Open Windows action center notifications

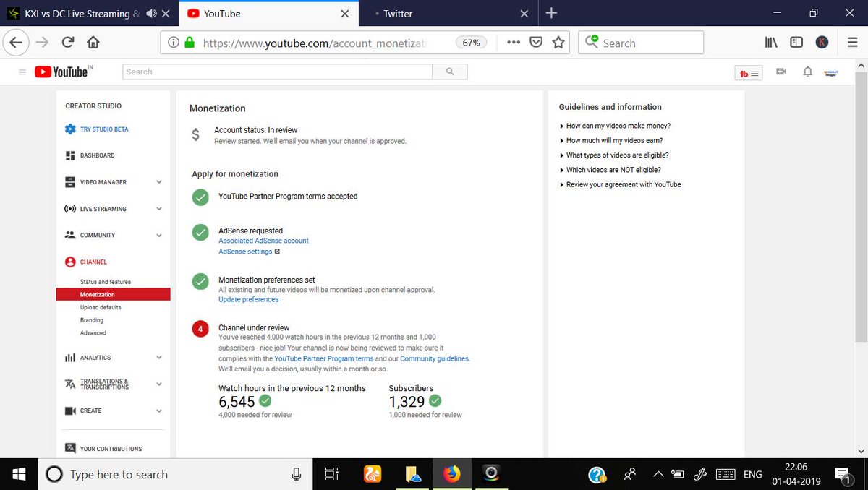coord(843,475)
